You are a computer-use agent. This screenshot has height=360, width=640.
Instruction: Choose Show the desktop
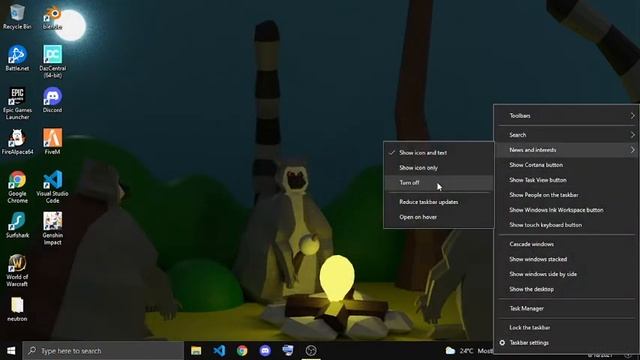point(567,289)
